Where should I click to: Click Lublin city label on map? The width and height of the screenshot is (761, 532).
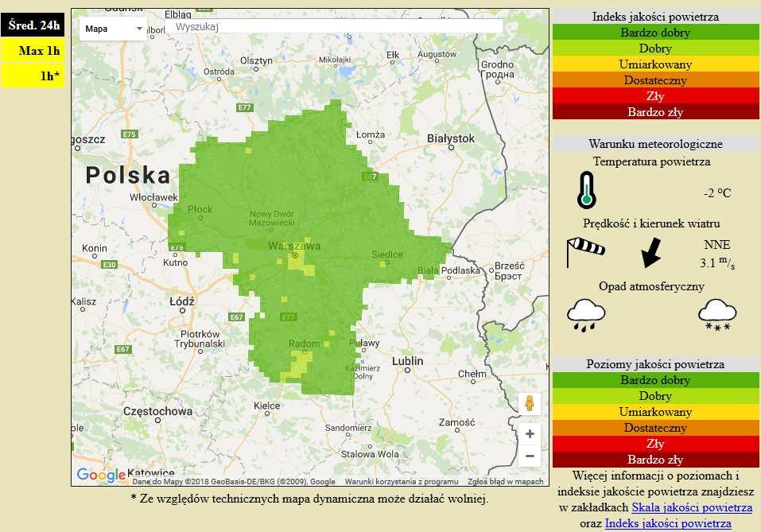pyautogui.click(x=408, y=361)
